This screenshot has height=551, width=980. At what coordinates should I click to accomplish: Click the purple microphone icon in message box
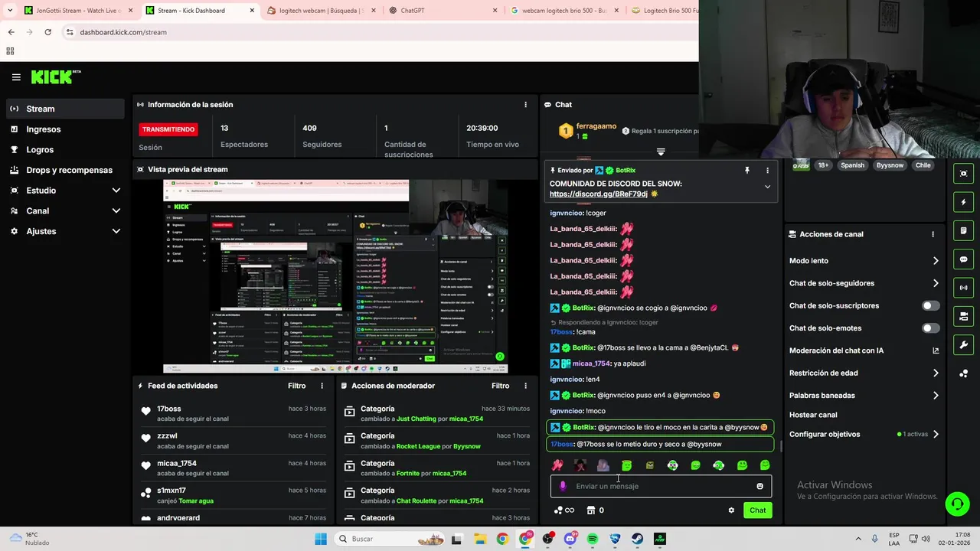pos(563,486)
